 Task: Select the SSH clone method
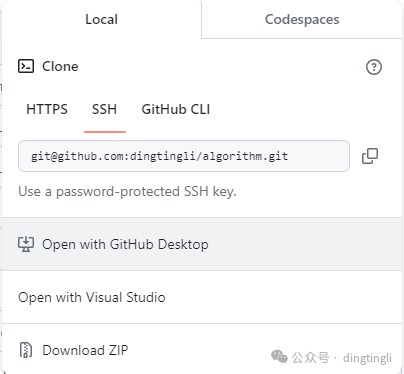point(104,109)
